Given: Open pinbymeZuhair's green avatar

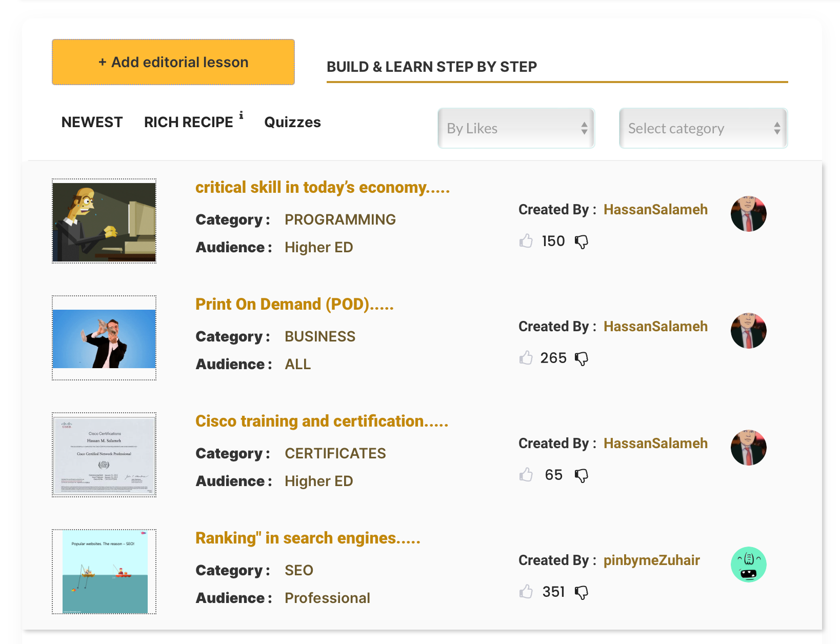Looking at the screenshot, I should (748, 564).
